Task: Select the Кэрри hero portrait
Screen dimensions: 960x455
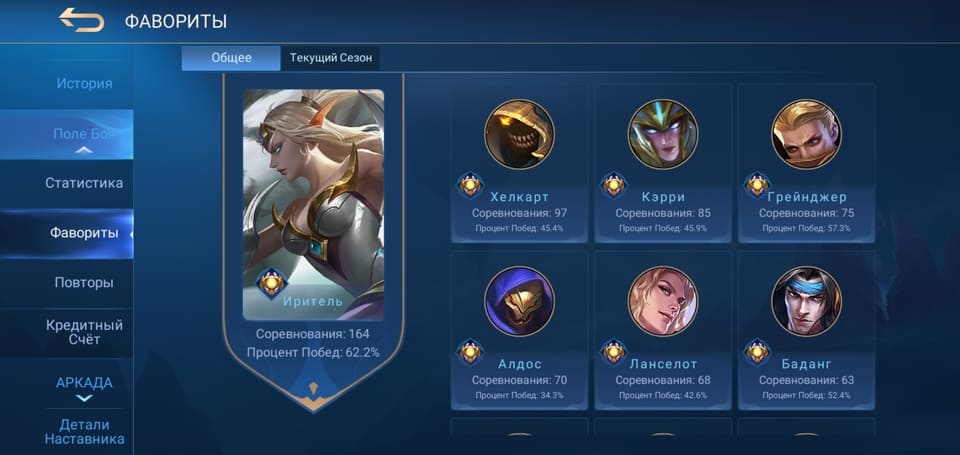Action: [x=662, y=134]
